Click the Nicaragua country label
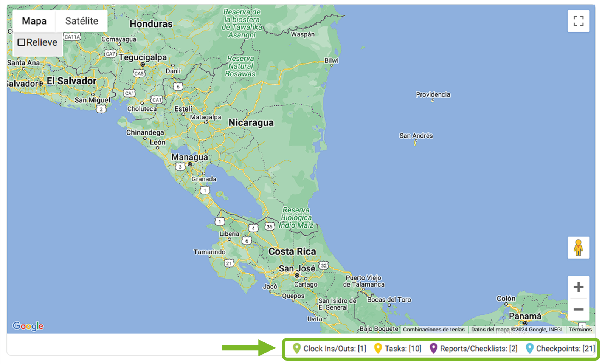 tap(251, 123)
